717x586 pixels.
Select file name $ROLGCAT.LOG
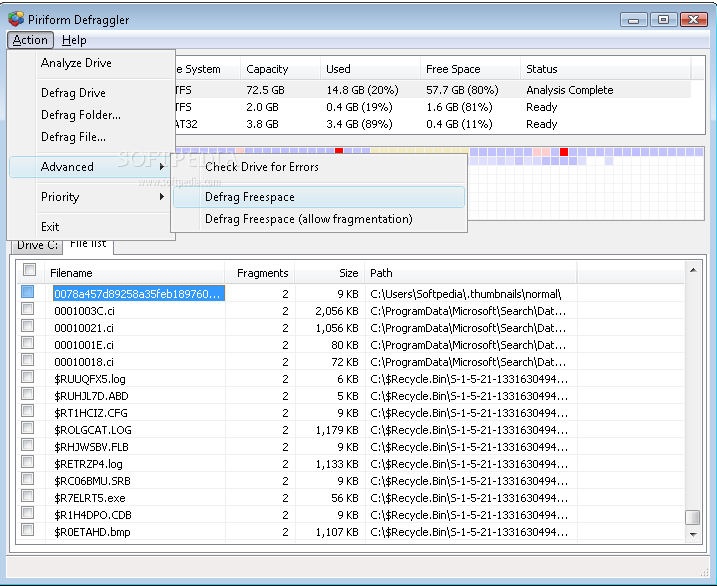tap(93, 430)
